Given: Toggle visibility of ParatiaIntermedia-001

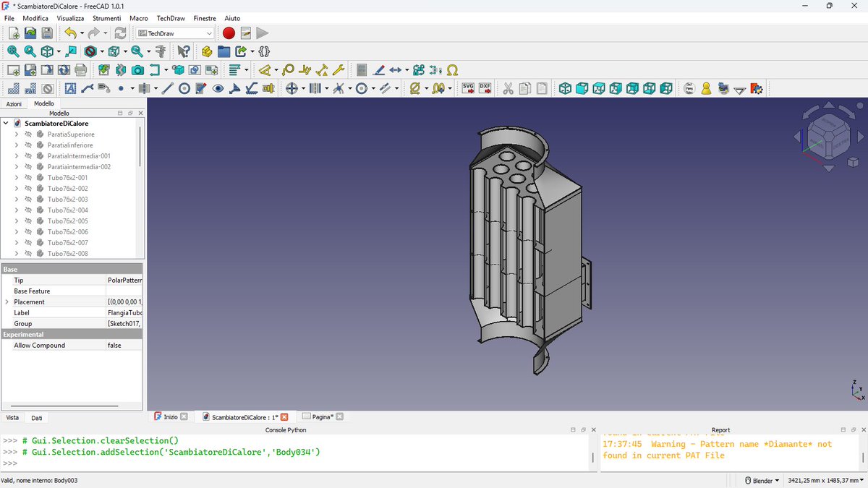Looking at the screenshot, I should (28, 156).
